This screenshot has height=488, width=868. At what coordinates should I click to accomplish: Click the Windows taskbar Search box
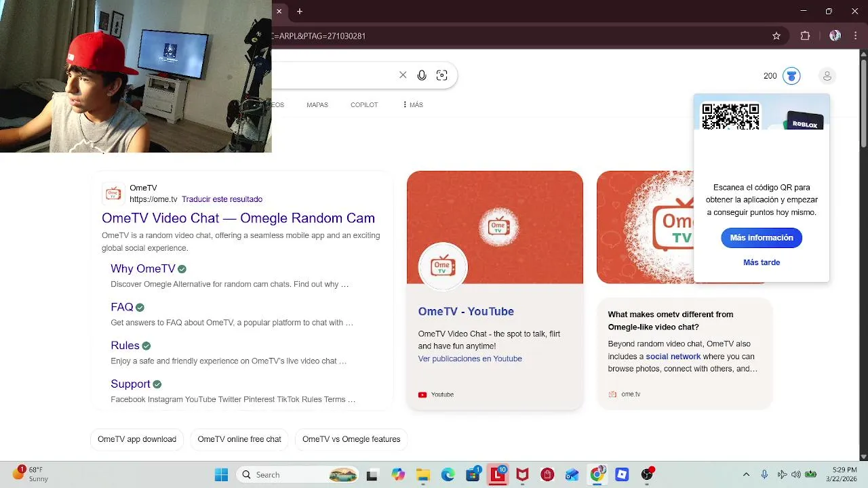pyautogui.click(x=297, y=474)
